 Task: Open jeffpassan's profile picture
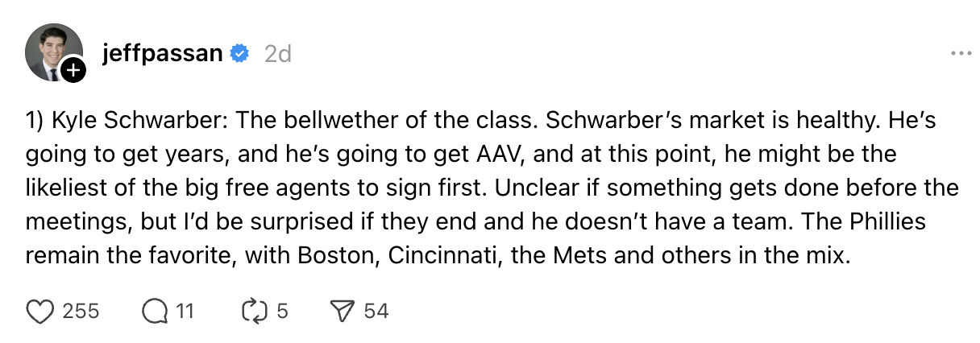point(52,52)
